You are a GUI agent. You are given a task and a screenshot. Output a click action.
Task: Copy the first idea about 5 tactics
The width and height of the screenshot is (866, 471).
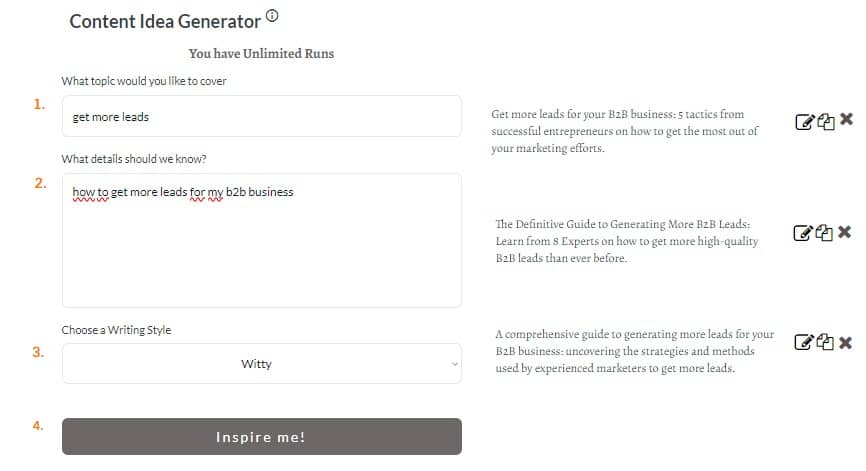pyautogui.click(x=826, y=121)
